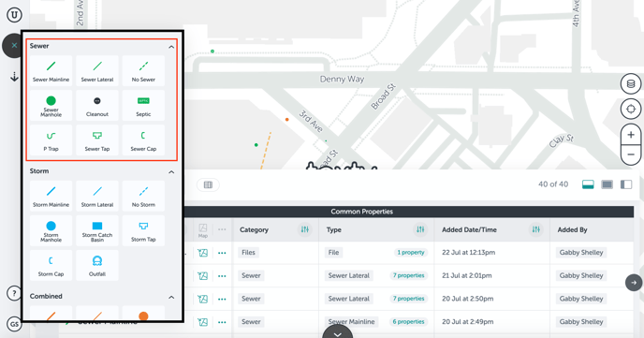Show the 20 Jul 2:50pm row on map
The image size is (644, 338).
click(203, 299)
